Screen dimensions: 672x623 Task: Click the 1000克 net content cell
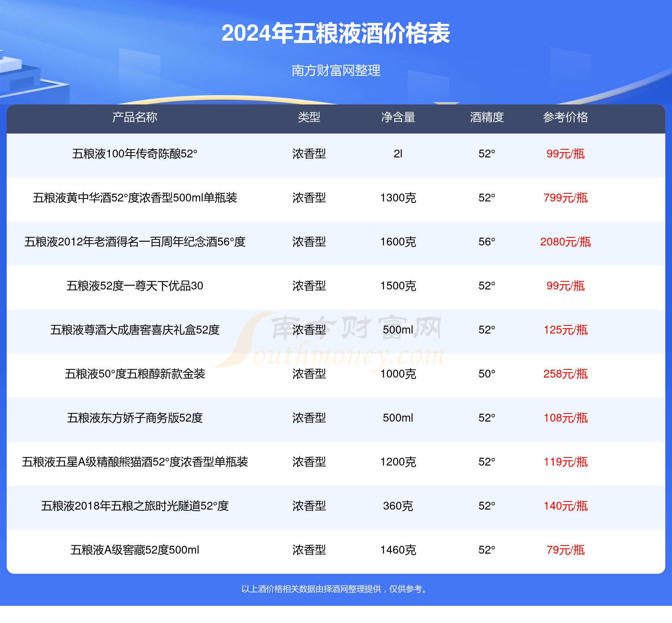(x=398, y=374)
